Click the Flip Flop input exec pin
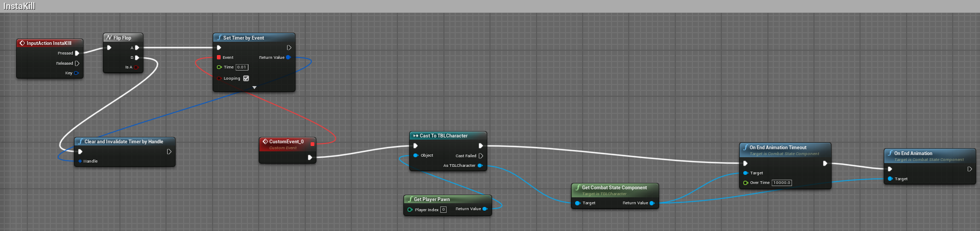The image size is (980, 231). coord(109,48)
